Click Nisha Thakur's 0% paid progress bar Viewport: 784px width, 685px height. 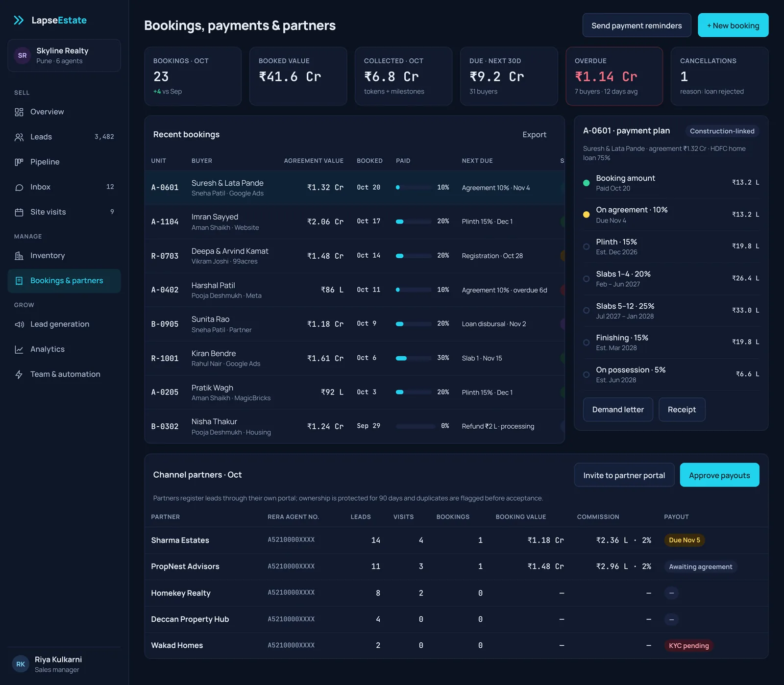click(415, 426)
